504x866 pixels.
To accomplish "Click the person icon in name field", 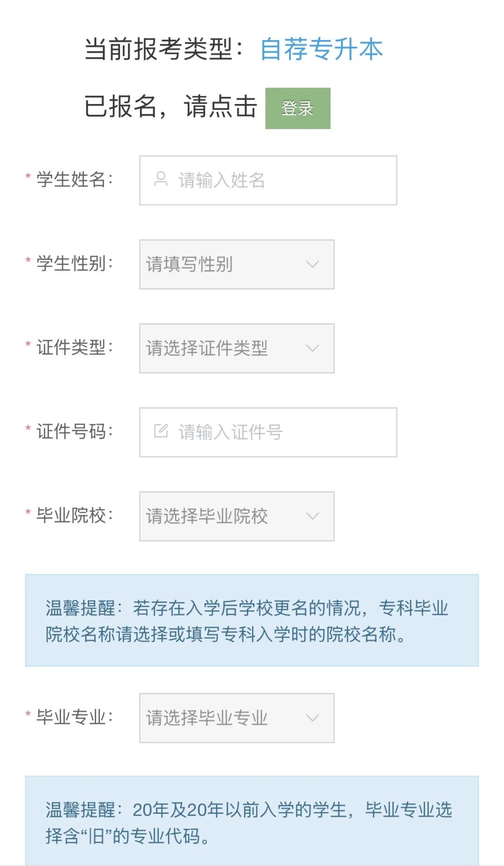I will 161,180.
